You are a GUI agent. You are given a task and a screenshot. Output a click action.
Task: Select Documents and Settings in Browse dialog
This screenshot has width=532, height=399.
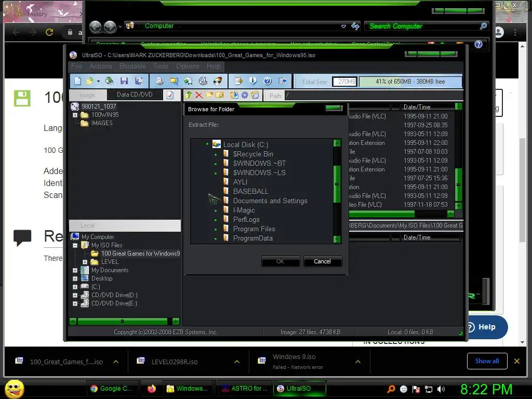point(270,201)
